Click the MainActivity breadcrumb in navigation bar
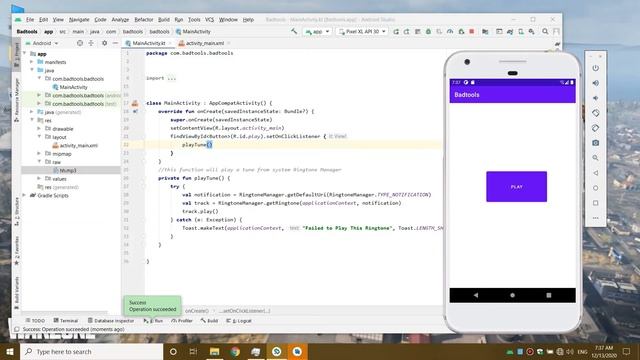This screenshot has width=640, height=360. (193, 31)
